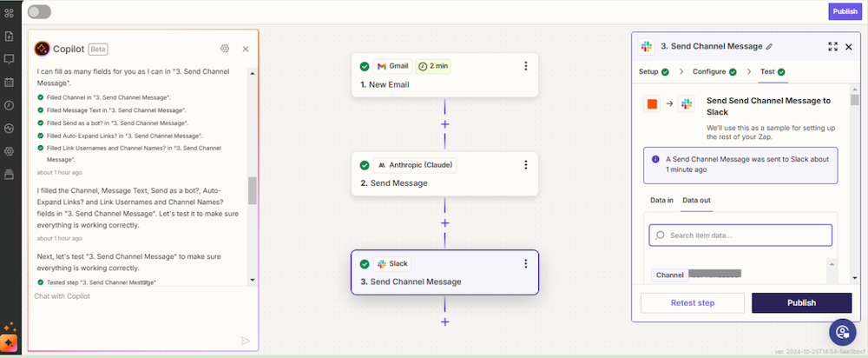Add a step after Slack step
The height and width of the screenshot is (358, 868).
(444, 322)
